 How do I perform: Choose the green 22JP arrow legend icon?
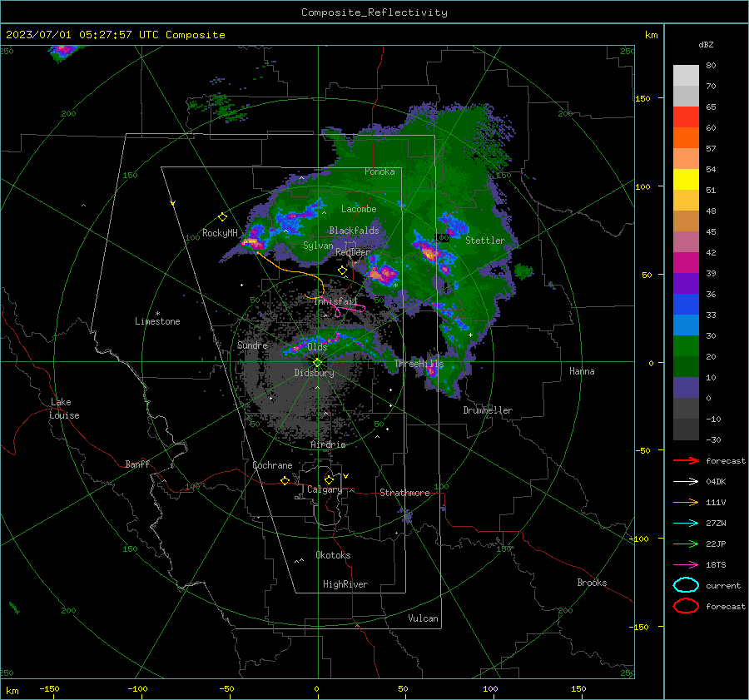686,544
